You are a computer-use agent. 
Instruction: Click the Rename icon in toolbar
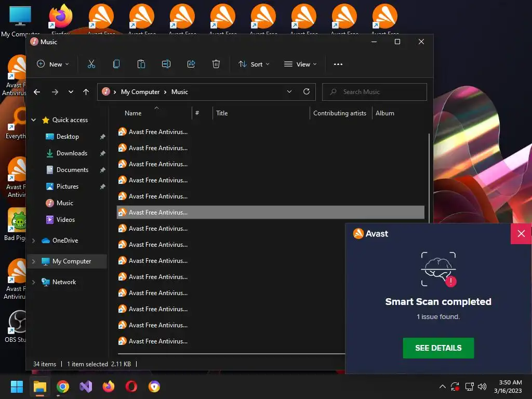[x=166, y=64]
